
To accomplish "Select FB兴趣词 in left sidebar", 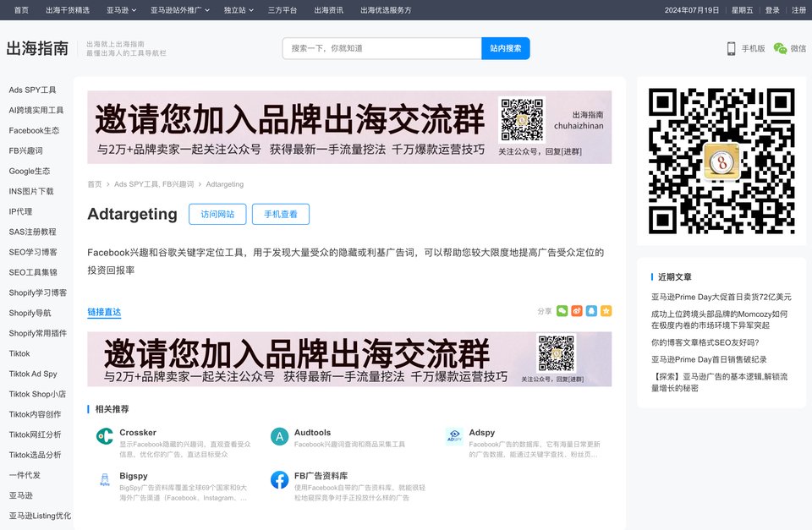I will (x=26, y=150).
